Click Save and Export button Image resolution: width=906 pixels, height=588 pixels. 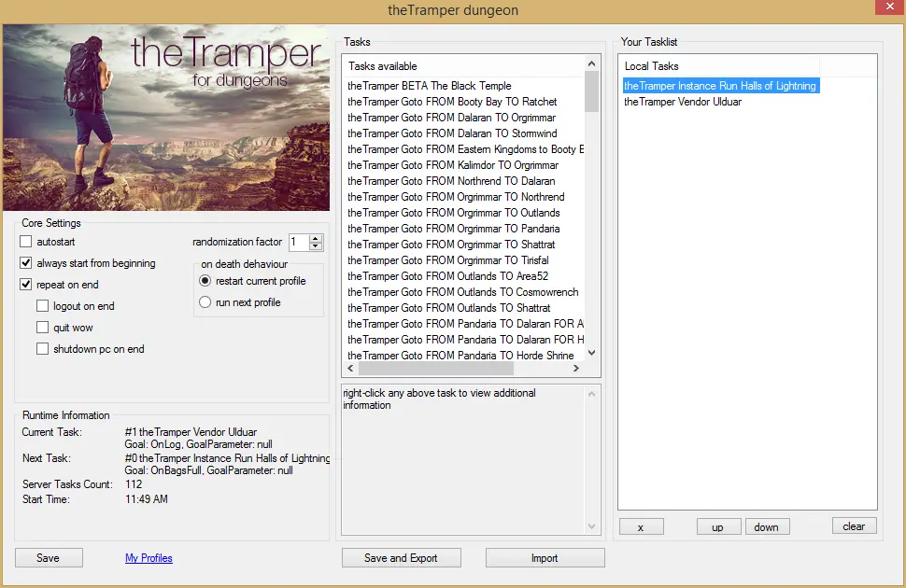click(x=401, y=558)
